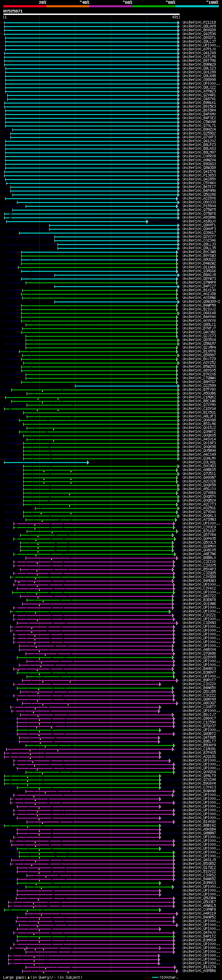Click the short cyan bar for UniRef100_A1BQJ0
Viewport: 222px width, 980px height.
(77, 221)
